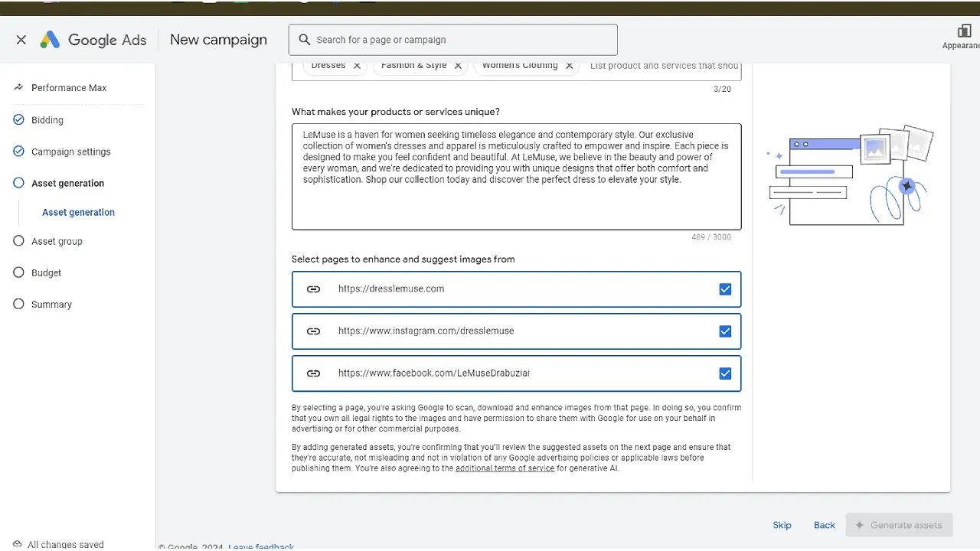Viewport: 980px width, 551px height.
Task: Click the Asset group circle icon
Action: [x=19, y=240]
